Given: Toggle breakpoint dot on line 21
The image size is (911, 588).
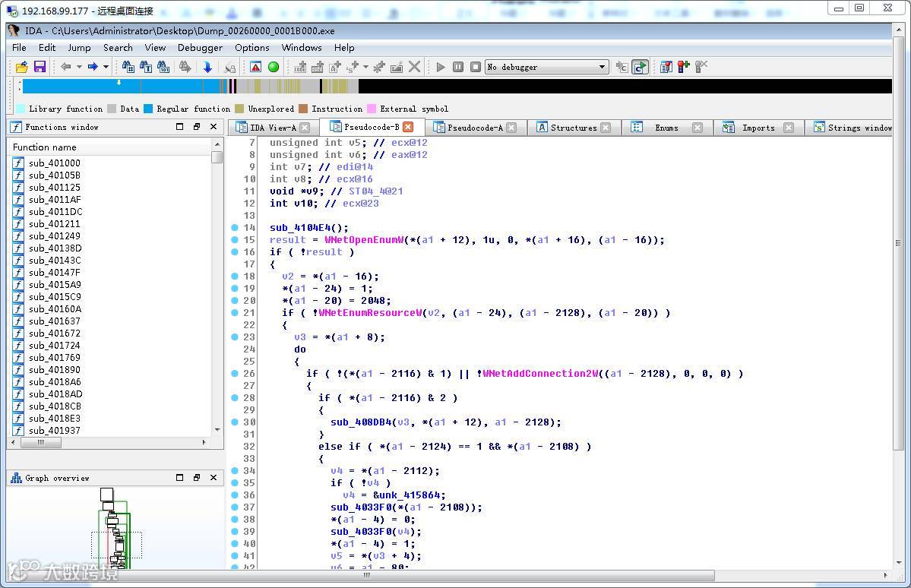Looking at the screenshot, I should pyautogui.click(x=235, y=312).
